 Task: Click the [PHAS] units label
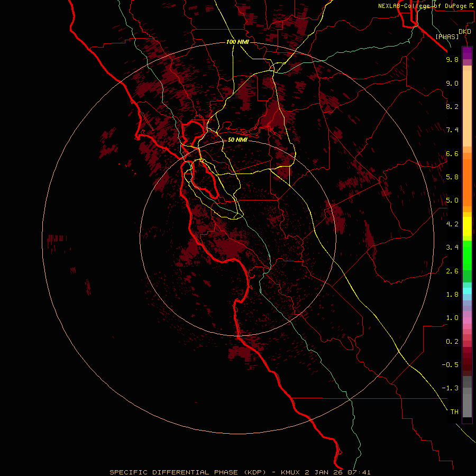click(x=447, y=37)
